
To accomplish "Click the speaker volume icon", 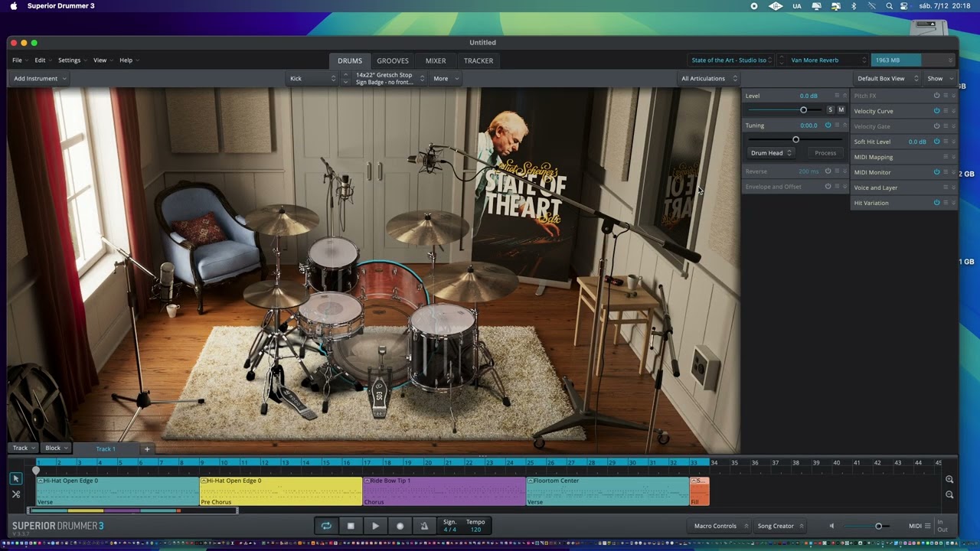I will point(831,526).
